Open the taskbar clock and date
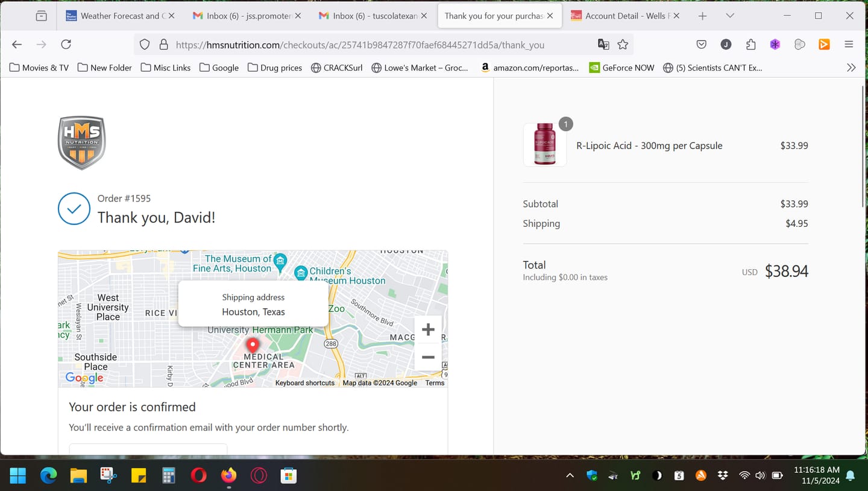868x491 pixels. tap(817, 475)
